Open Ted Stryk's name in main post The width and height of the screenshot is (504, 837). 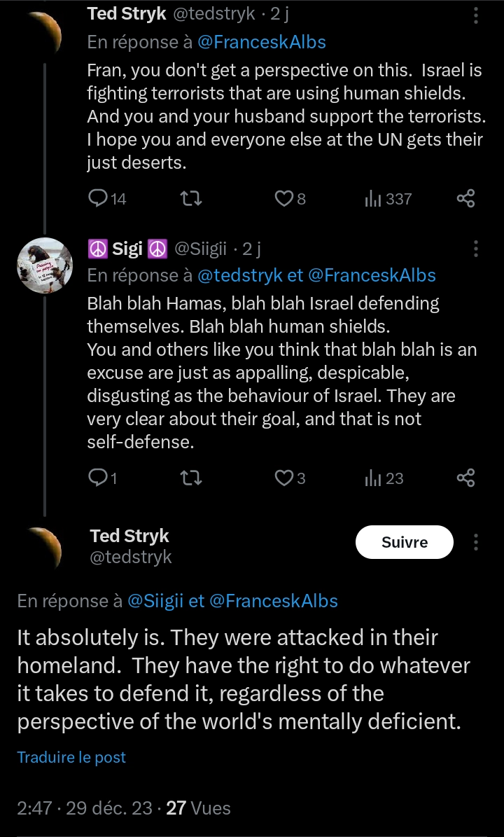coord(129,535)
